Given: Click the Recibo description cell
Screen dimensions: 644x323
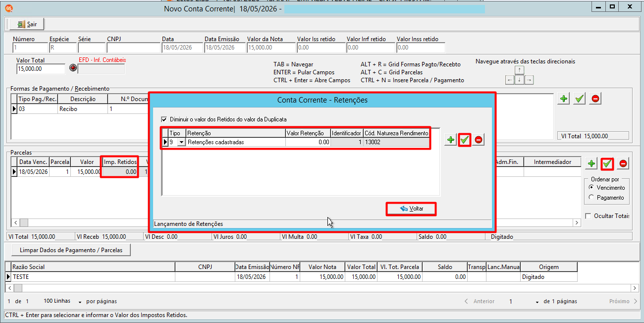Looking at the screenshot, I should coord(82,109).
